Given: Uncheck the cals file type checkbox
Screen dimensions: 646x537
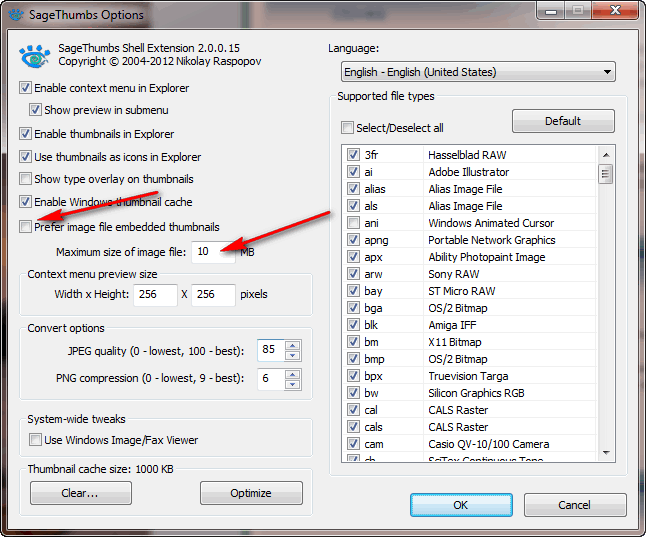Looking at the screenshot, I should [x=353, y=427].
